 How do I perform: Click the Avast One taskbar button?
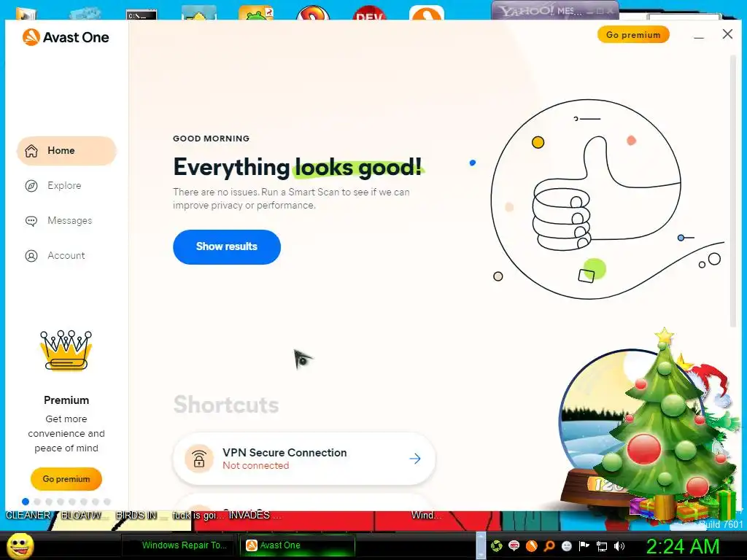pyautogui.click(x=298, y=545)
